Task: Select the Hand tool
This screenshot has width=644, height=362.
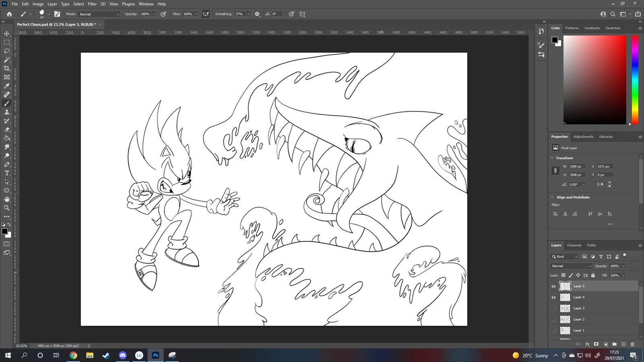Action: 7,199
